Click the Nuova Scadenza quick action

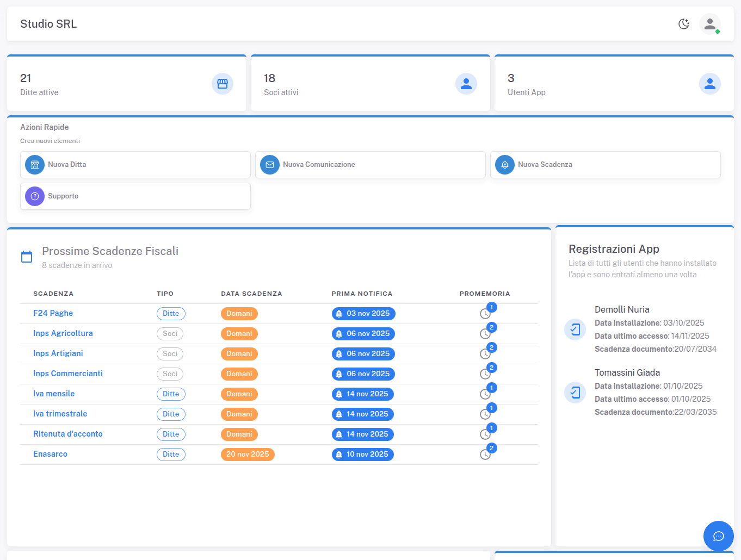606,164
